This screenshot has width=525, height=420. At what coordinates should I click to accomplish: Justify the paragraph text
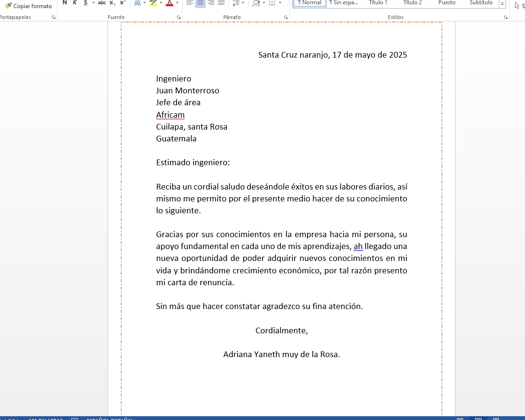(221, 3)
